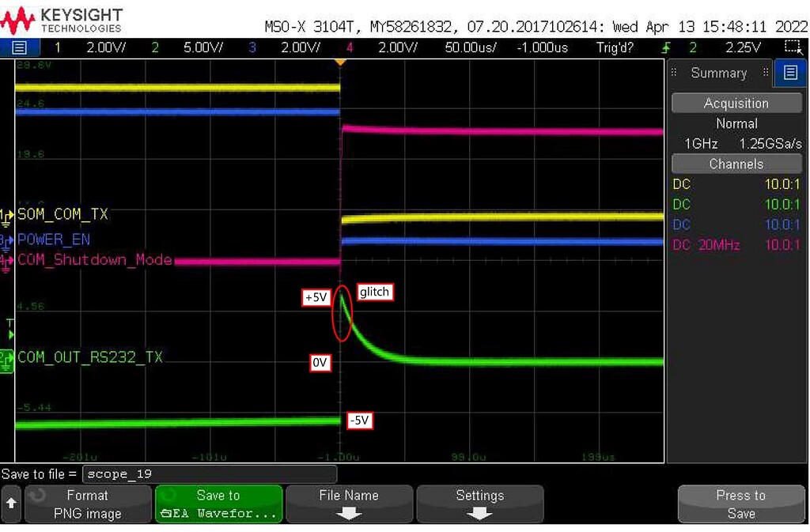Open the Channels section in Summary panel

click(x=736, y=164)
